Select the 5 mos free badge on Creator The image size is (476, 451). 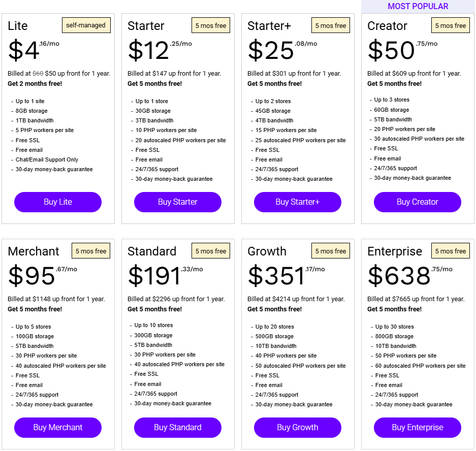pyautogui.click(x=451, y=26)
